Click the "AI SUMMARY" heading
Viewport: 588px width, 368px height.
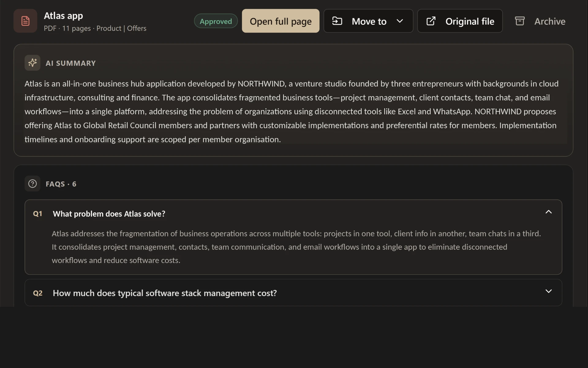[71, 63]
